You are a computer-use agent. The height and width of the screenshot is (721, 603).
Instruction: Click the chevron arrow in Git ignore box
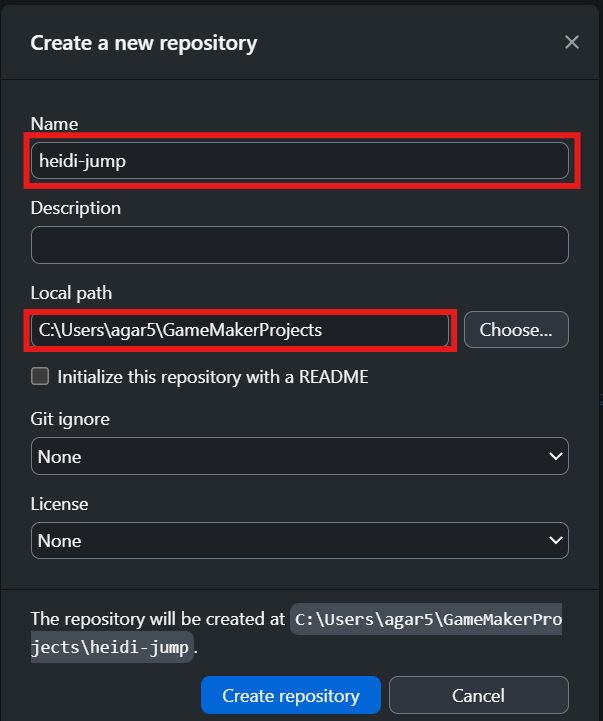(556, 456)
